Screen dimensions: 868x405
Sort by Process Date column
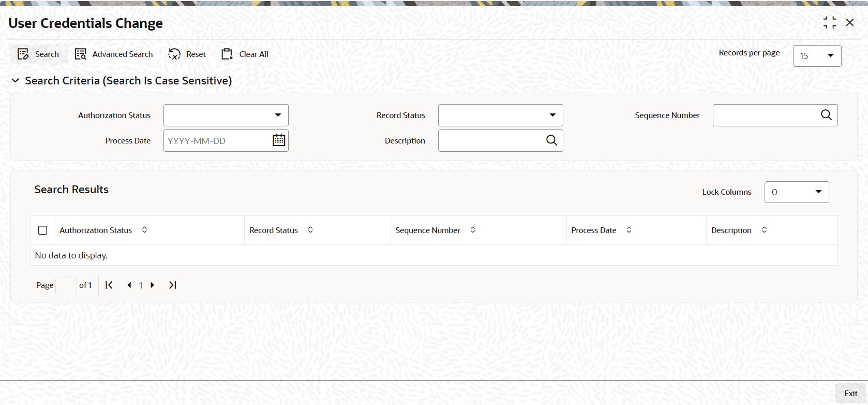[x=629, y=230]
